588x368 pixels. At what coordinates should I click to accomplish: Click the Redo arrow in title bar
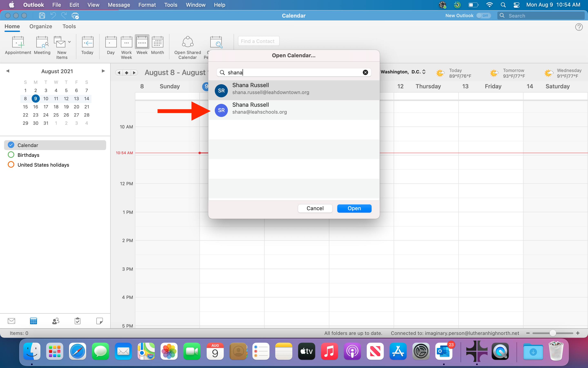pos(64,16)
